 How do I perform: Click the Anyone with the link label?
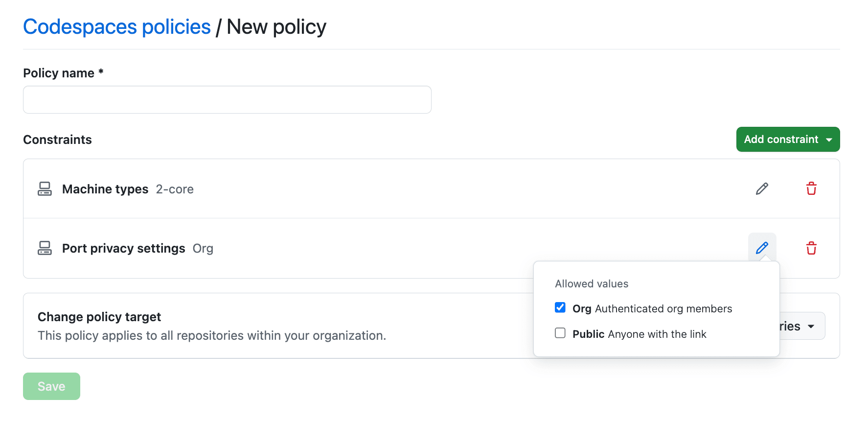657,334
